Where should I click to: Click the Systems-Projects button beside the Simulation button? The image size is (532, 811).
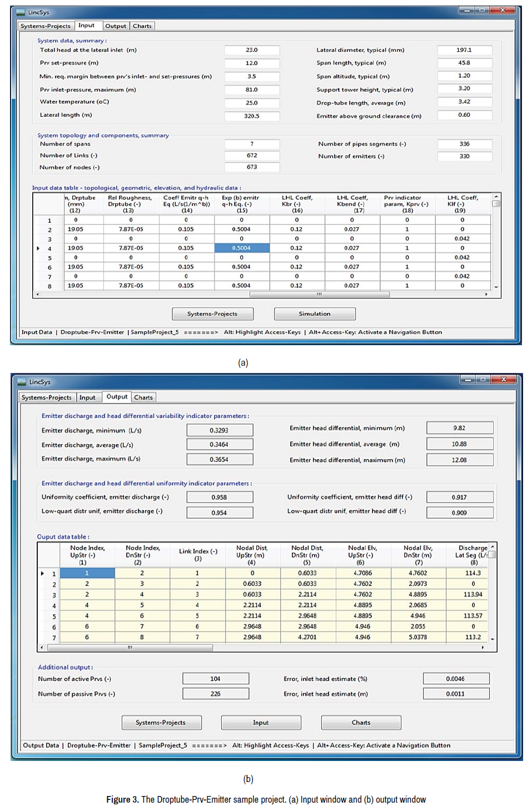coord(212,314)
